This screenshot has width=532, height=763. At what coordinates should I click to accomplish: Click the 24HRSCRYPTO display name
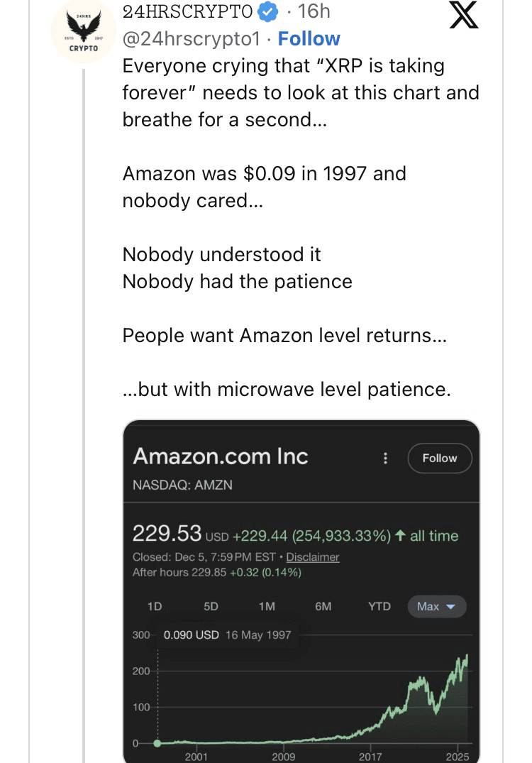pos(187,11)
